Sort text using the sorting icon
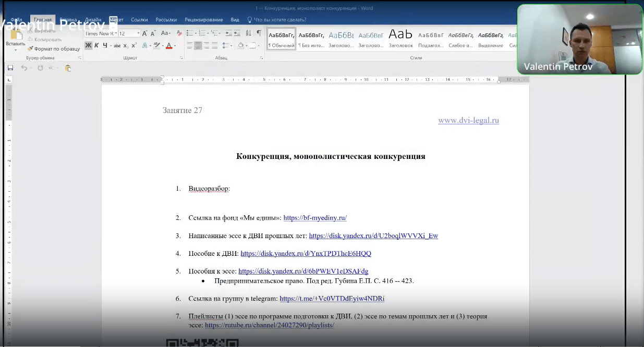Image resolution: width=644 pixels, height=347 pixels. (x=248, y=33)
